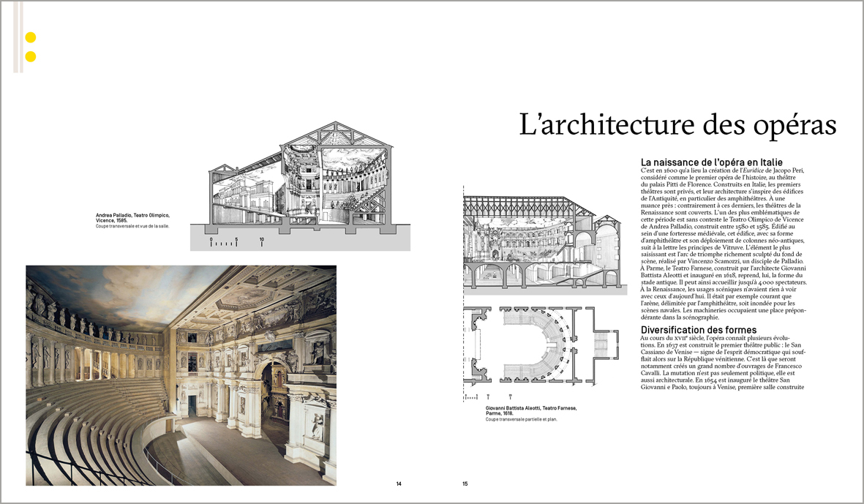Click caption "Coupe transversale partielle et plan."

click(522, 419)
